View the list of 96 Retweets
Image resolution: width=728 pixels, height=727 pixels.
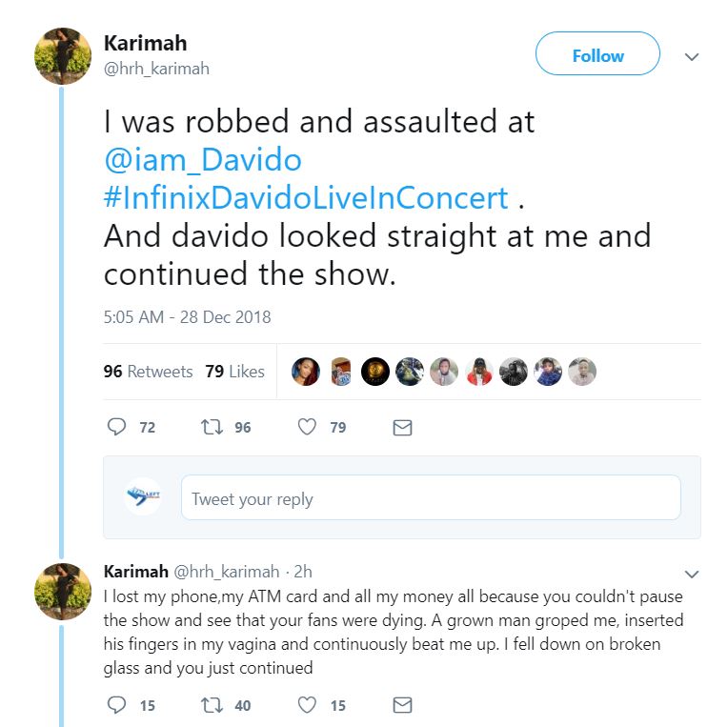(x=148, y=372)
